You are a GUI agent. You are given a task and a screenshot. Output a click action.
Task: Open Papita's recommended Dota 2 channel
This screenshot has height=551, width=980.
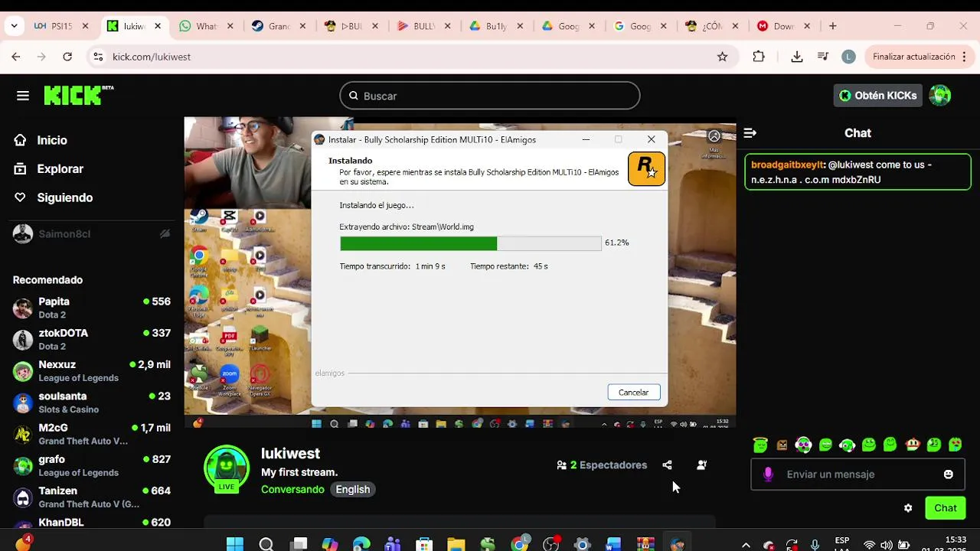click(92, 308)
